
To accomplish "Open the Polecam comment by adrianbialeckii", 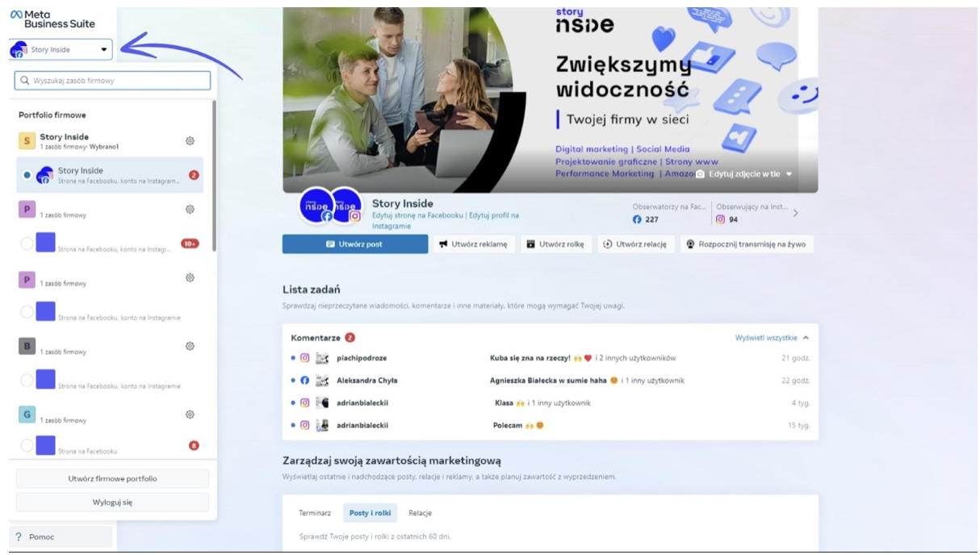I will (x=551, y=425).
